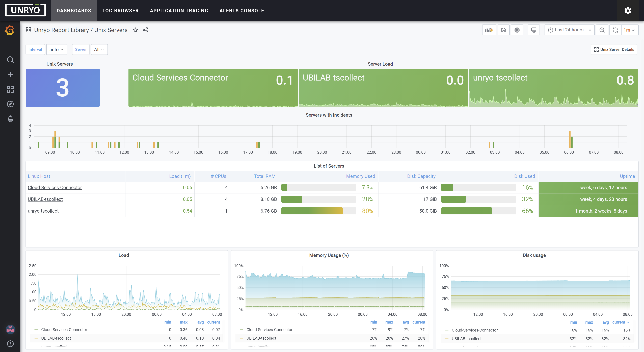Sort table by Disk Used column

[524, 176]
